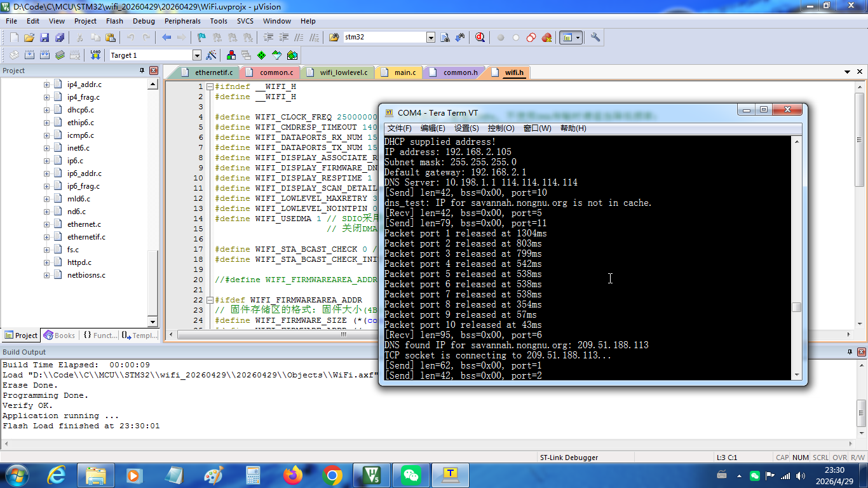Open the Books tab in the Project panel
This screenshot has width=868, height=488.
(59, 335)
